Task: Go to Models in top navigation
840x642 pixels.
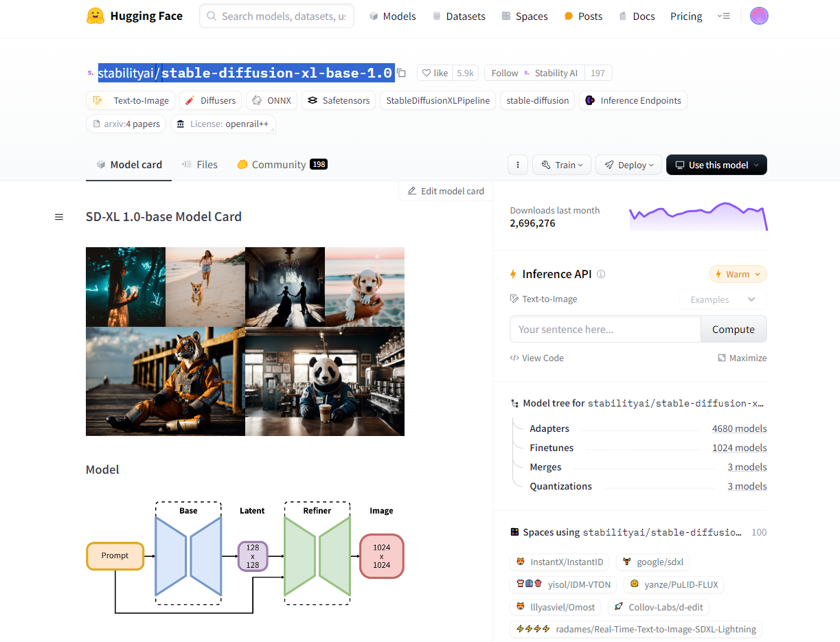Action: 392,16
